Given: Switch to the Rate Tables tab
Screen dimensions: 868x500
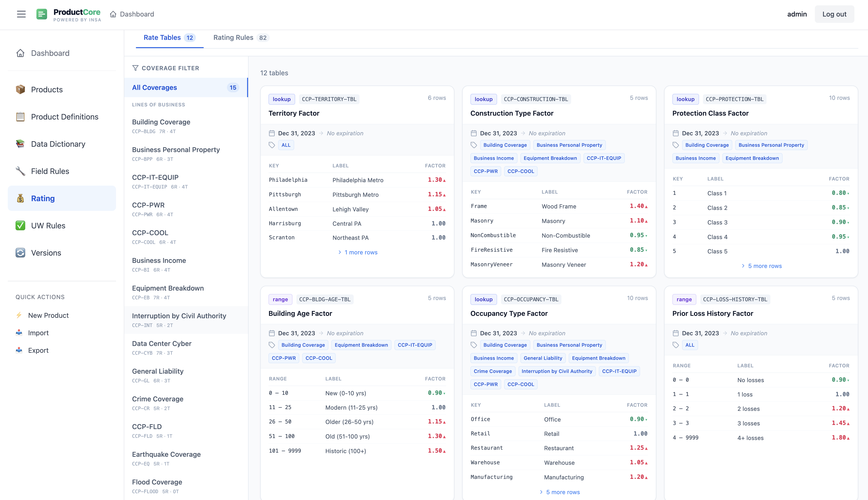Looking at the screenshot, I should click(x=169, y=38).
